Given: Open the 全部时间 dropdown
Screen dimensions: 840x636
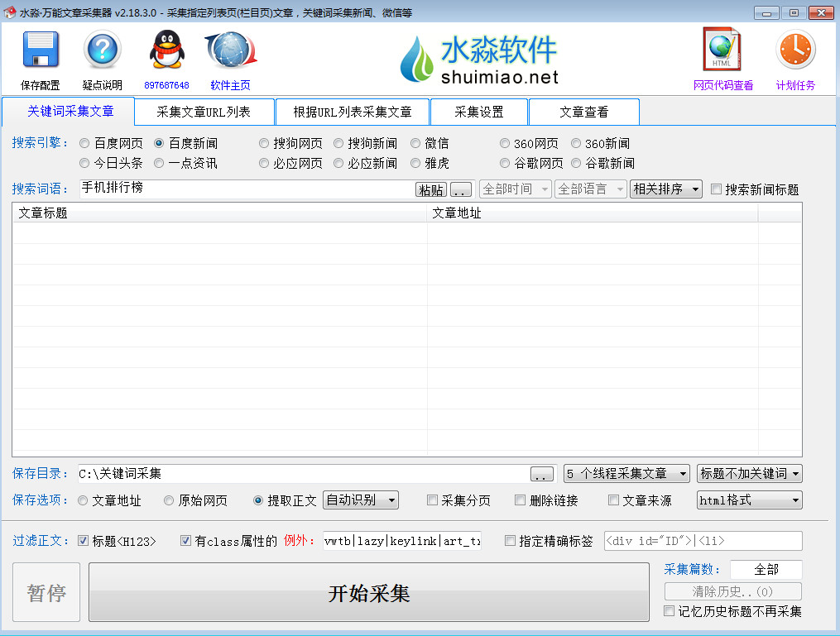Looking at the screenshot, I should pyautogui.click(x=515, y=189).
